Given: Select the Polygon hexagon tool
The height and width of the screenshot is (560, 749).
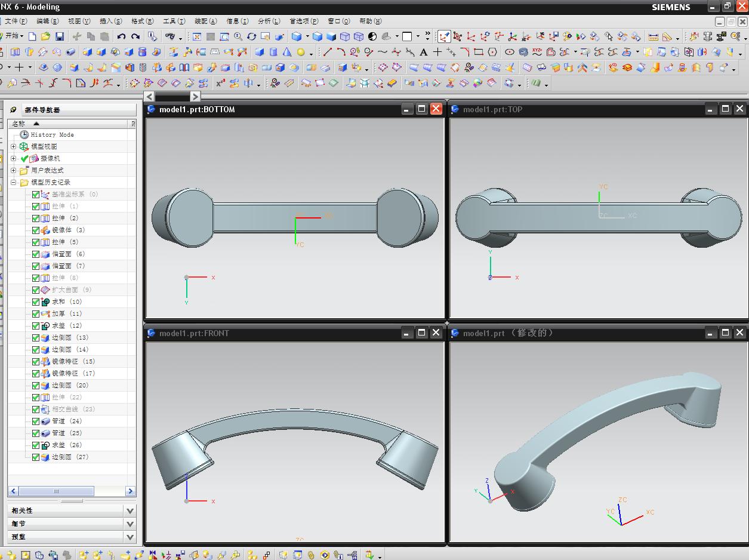Looking at the screenshot, I should coord(492,52).
